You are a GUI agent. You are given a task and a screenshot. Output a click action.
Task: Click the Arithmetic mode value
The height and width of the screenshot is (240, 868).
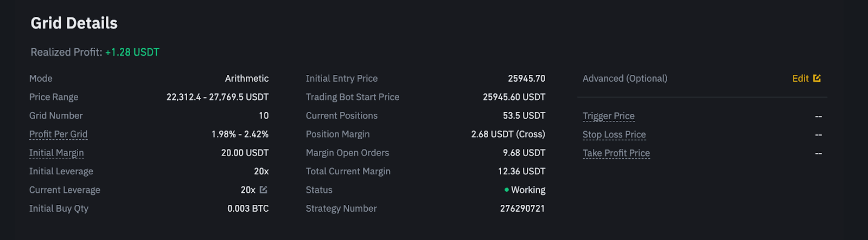click(x=247, y=79)
